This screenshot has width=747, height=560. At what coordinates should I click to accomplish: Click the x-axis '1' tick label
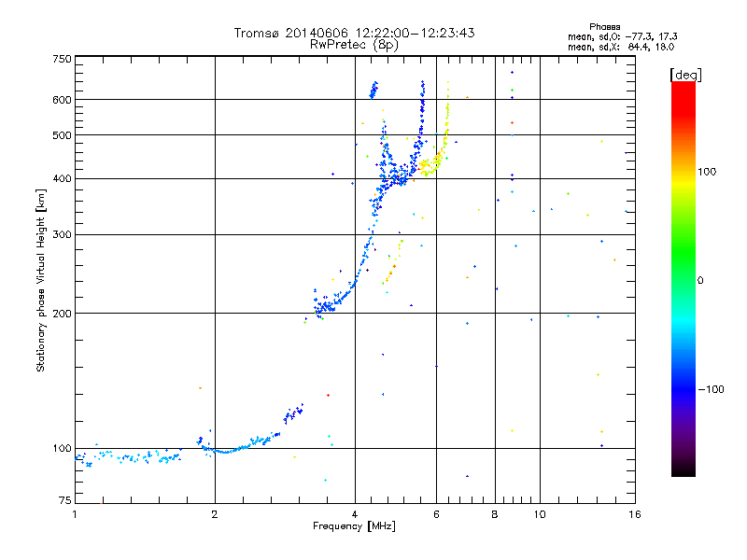click(75, 514)
